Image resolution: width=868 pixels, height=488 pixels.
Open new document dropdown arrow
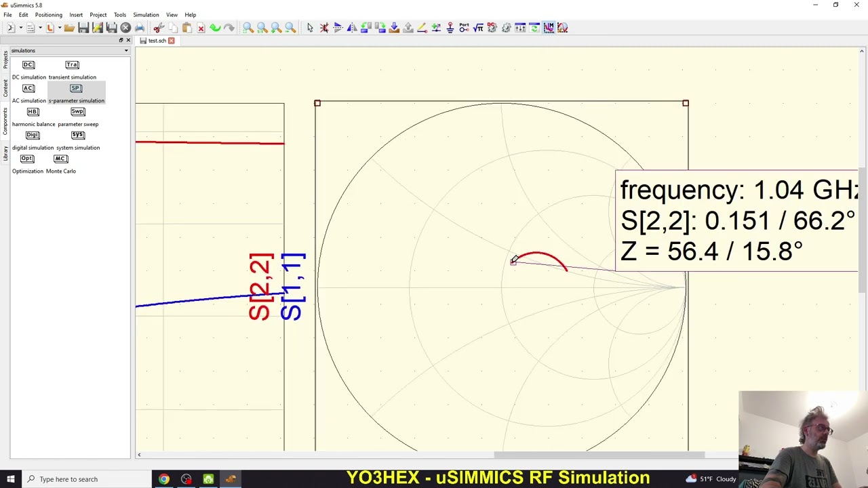coord(20,28)
